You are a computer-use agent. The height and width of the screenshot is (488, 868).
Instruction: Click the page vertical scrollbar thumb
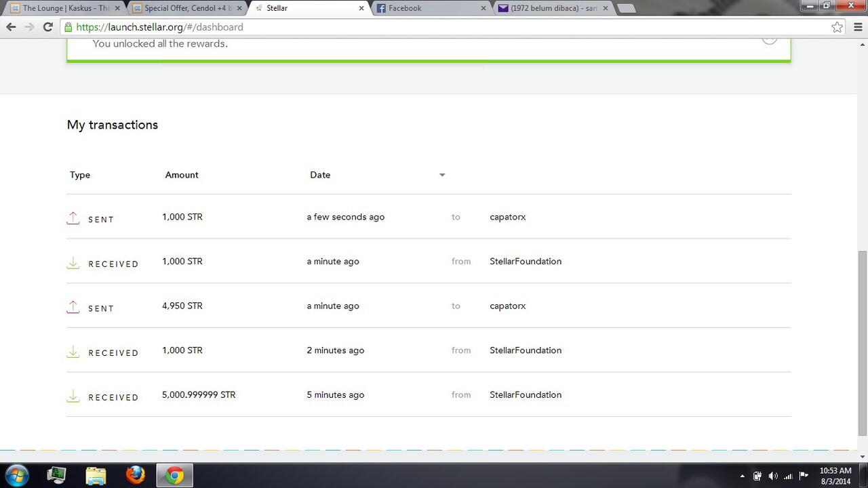click(863, 343)
